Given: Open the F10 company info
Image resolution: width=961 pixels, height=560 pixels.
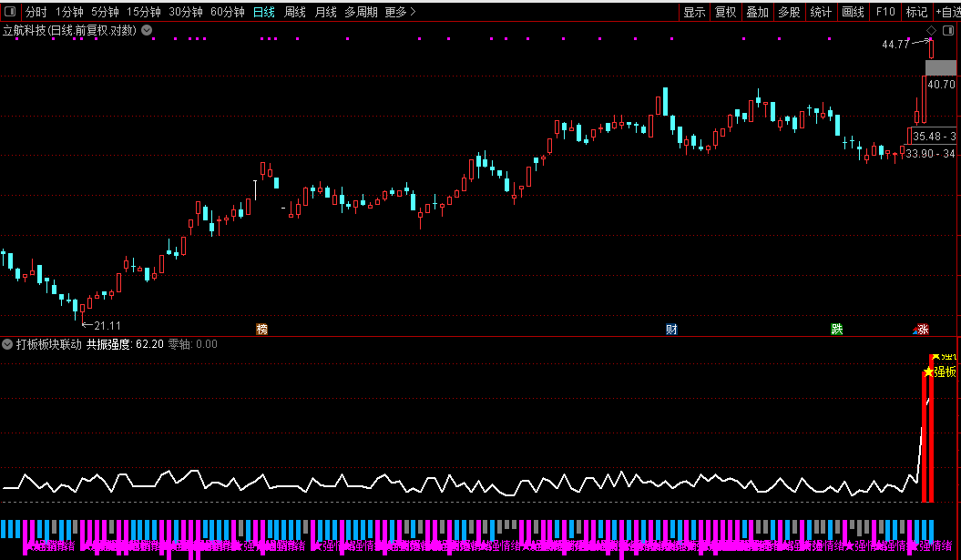Looking at the screenshot, I should point(885,12).
